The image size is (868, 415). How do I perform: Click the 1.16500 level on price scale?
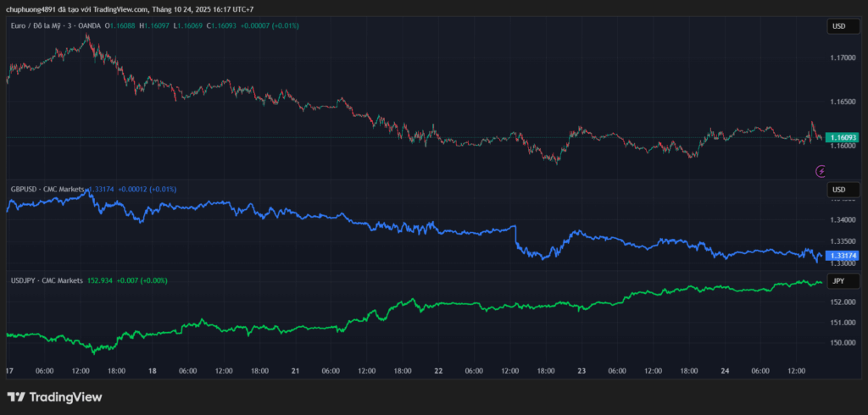click(843, 102)
